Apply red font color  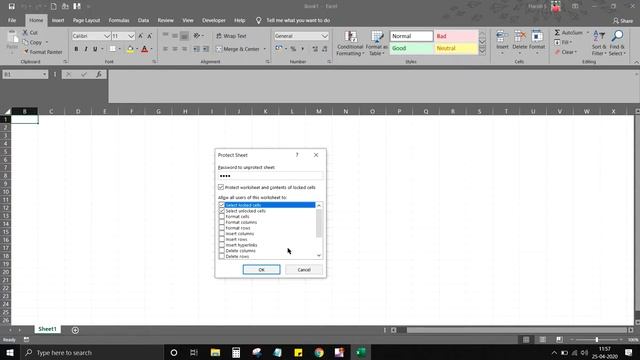pyautogui.click(x=144, y=49)
